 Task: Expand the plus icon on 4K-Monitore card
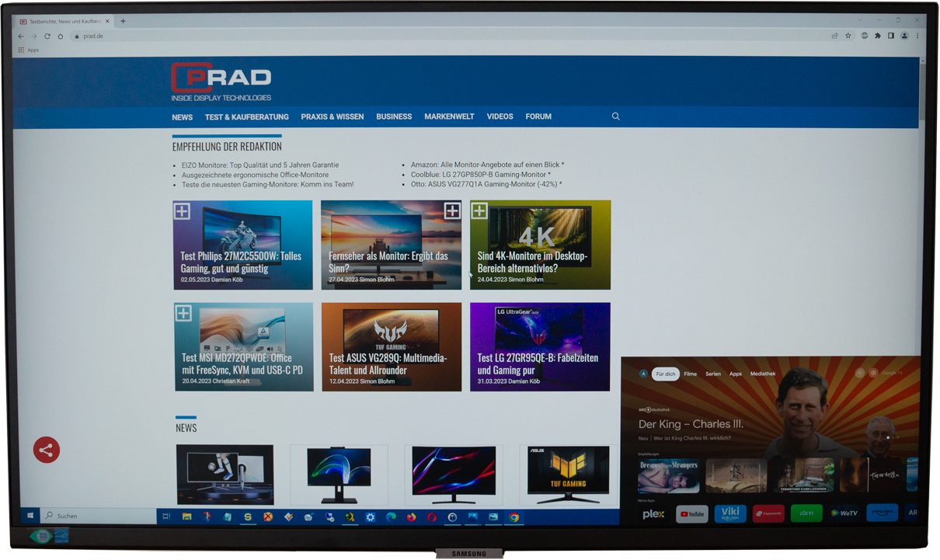pyautogui.click(x=479, y=210)
